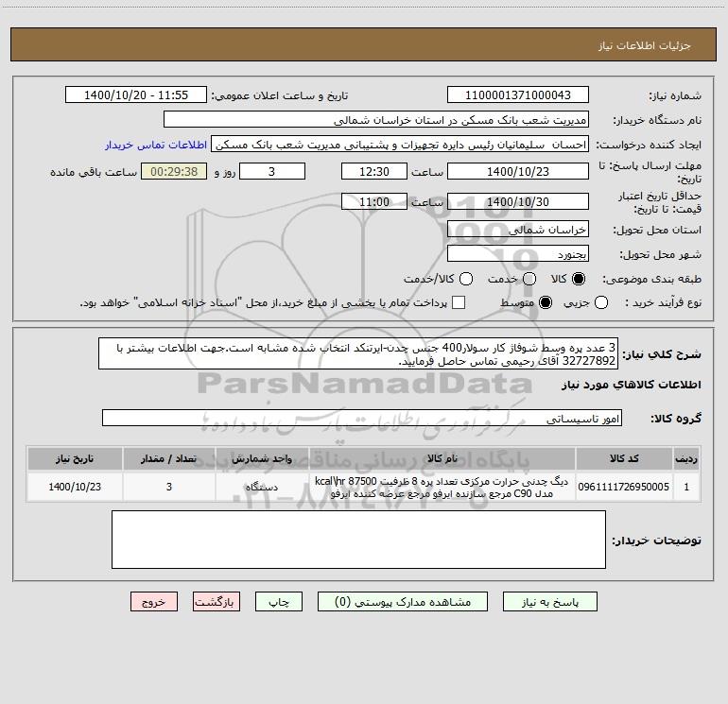The width and height of the screenshot is (728, 704).
Task: Click the چاپ print button
Action: click(279, 601)
